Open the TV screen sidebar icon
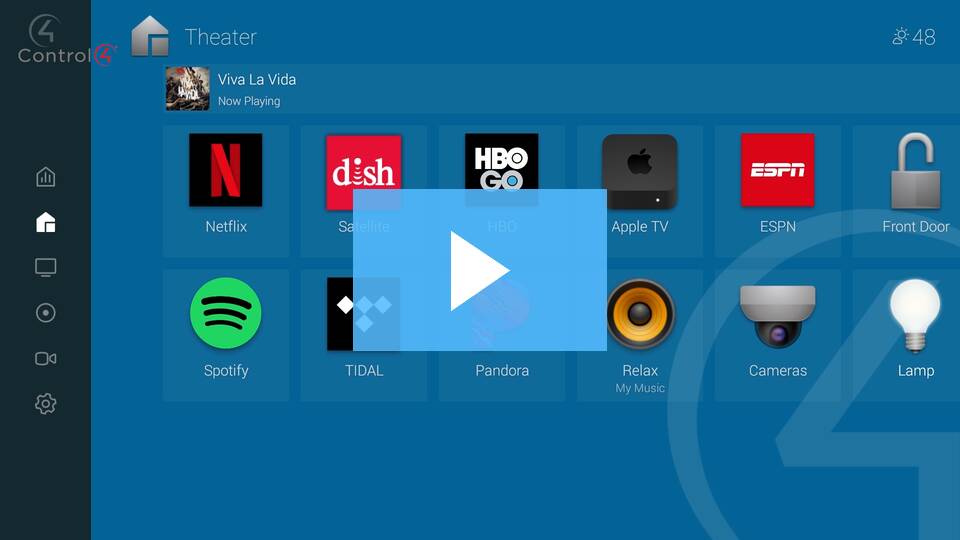The image size is (960, 540). [45, 268]
